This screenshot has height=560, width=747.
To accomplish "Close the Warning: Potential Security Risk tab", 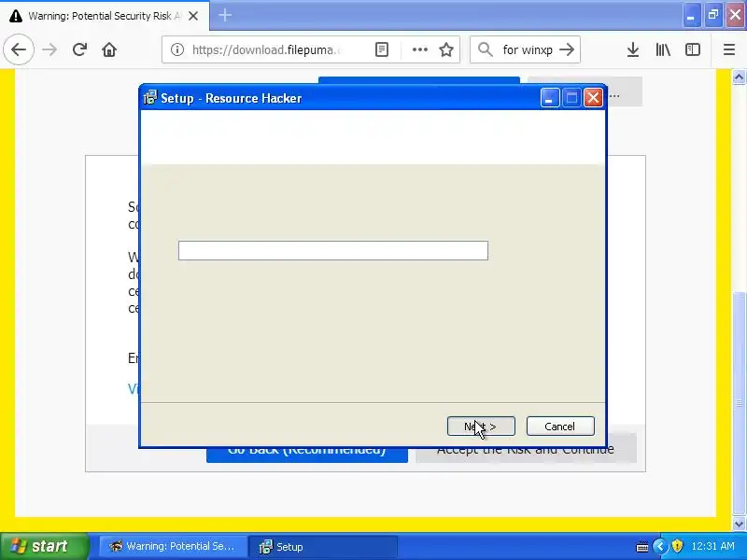I will (x=193, y=16).
